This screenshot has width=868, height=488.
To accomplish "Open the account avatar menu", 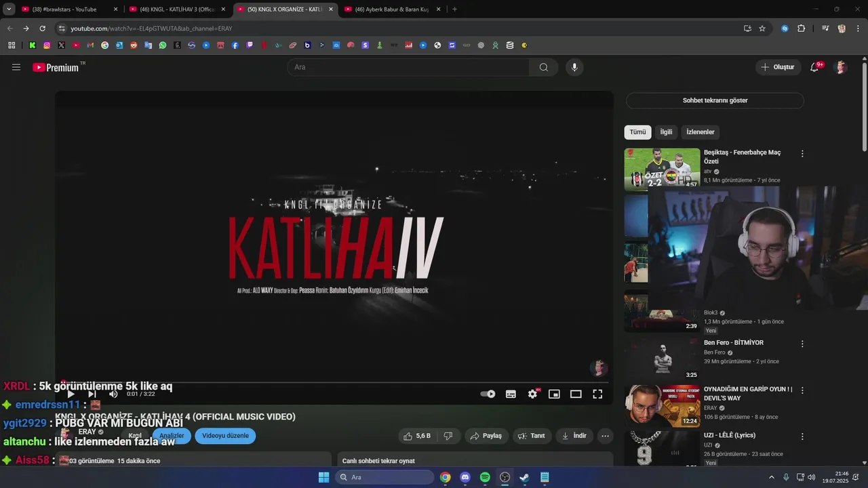I will [x=841, y=67].
